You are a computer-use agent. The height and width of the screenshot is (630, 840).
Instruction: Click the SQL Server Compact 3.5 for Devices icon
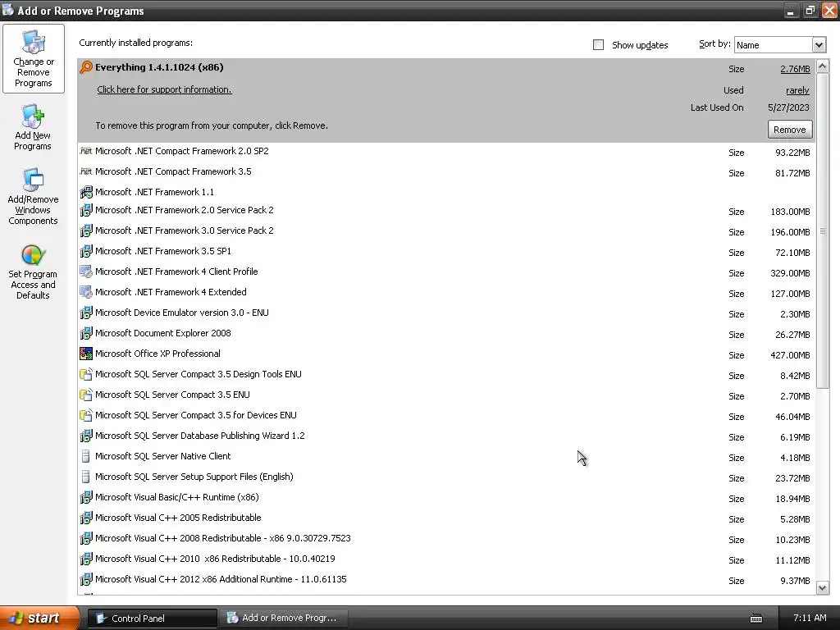85,415
